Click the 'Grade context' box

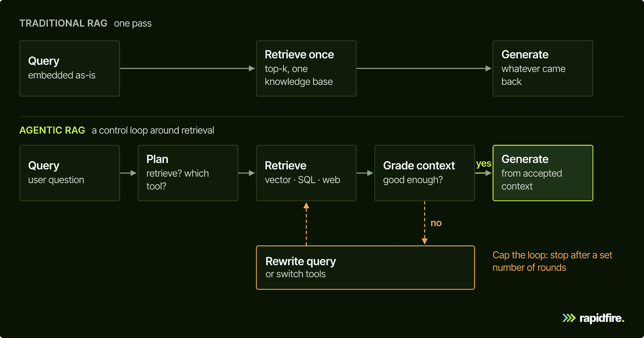(x=425, y=173)
